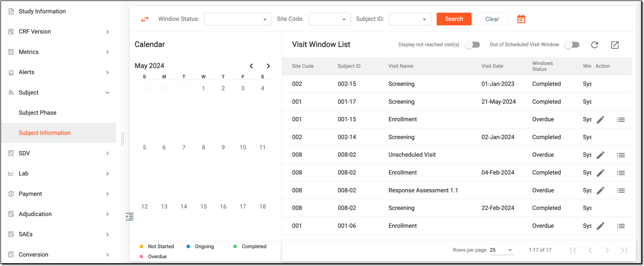
Task: Select May 1 on the calendar
Action: tap(204, 88)
